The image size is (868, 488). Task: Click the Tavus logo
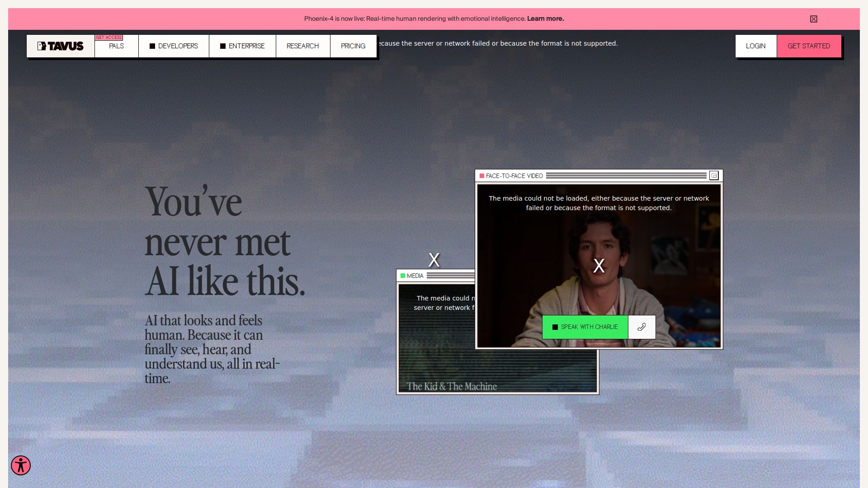tap(61, 46)
